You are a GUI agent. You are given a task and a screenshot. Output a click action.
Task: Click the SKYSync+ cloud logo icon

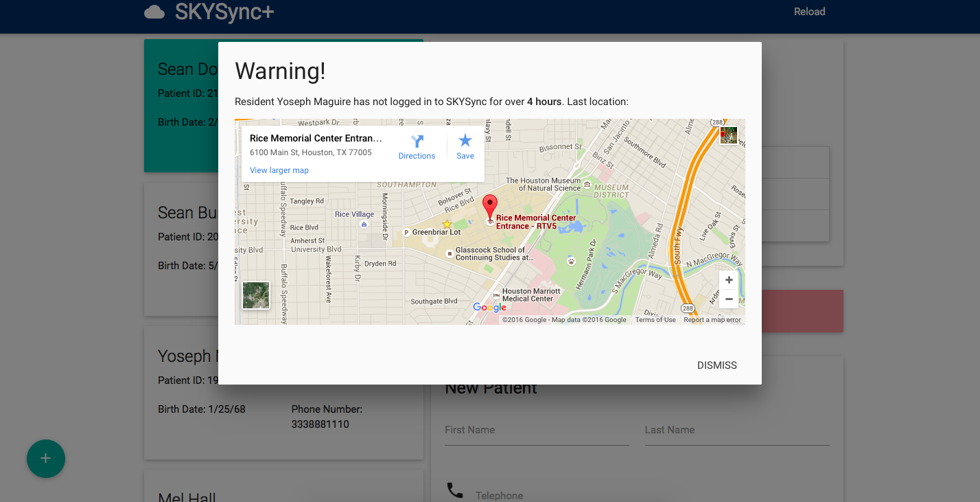pos(154,12)
